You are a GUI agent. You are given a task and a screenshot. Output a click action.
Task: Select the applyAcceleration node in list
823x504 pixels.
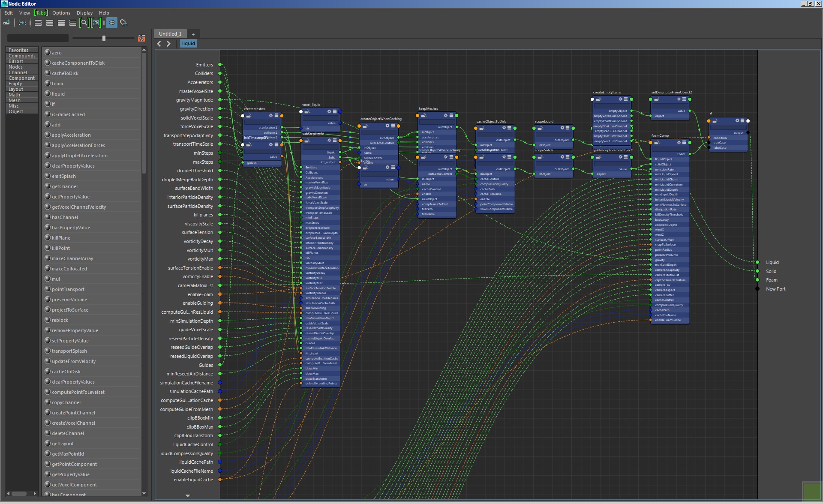(x=71, y=135)
